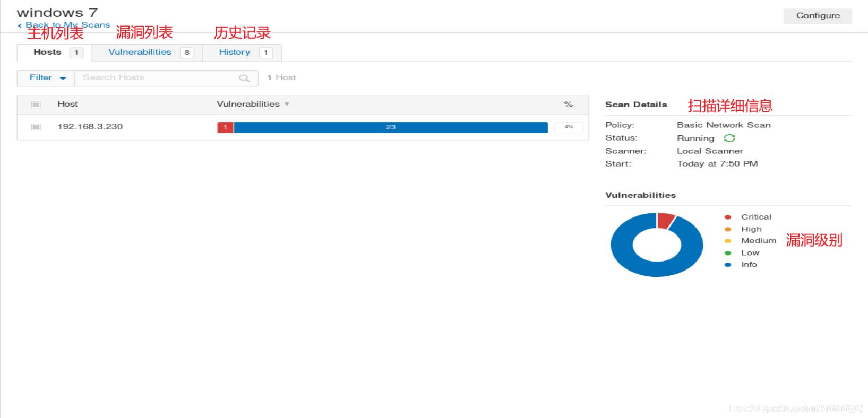
Task: Click the Vulnerabilities count badge 8
Action: point(187,53)
